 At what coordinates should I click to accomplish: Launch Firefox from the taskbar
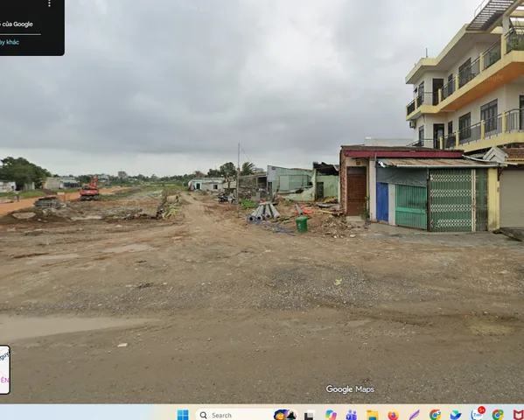[394, 415]
